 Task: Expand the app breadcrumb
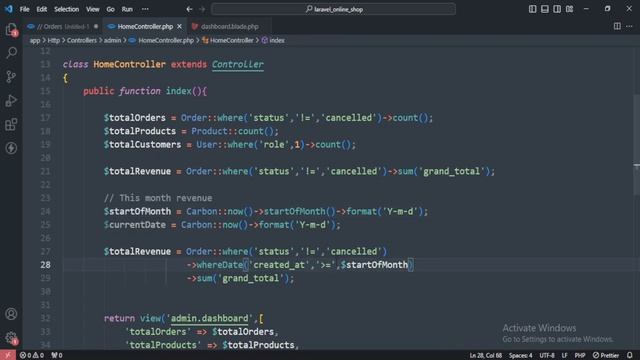coord(35,40)
